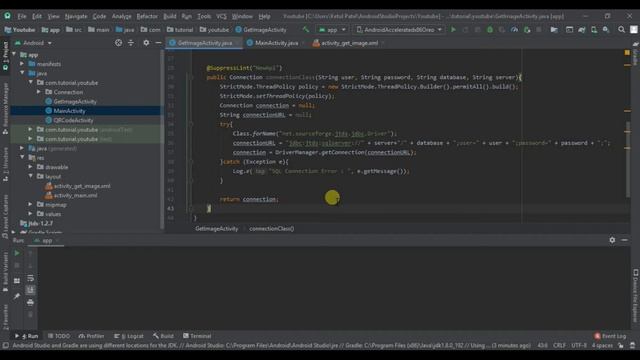Click the yellow inspection warning indicator in editor

[627, 53]
